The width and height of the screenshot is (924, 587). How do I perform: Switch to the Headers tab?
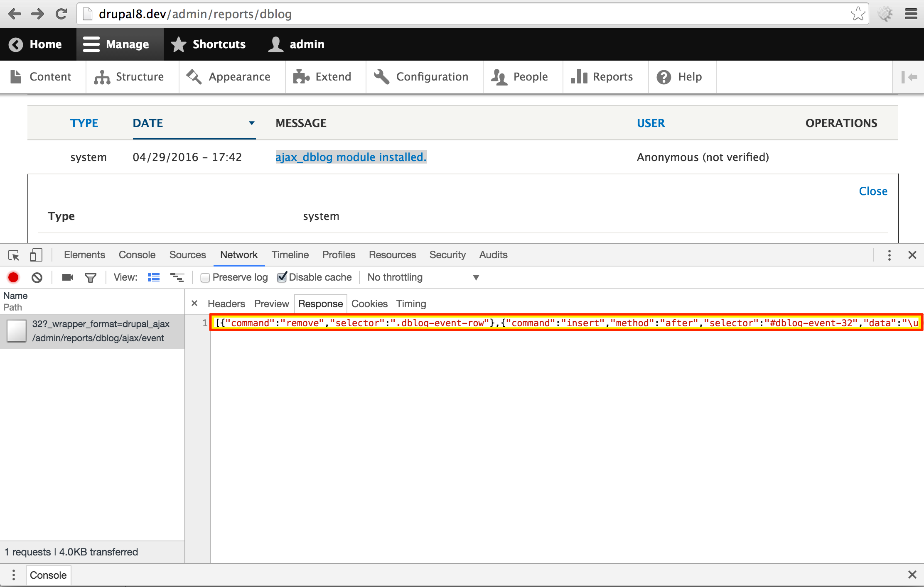(226, 304)
